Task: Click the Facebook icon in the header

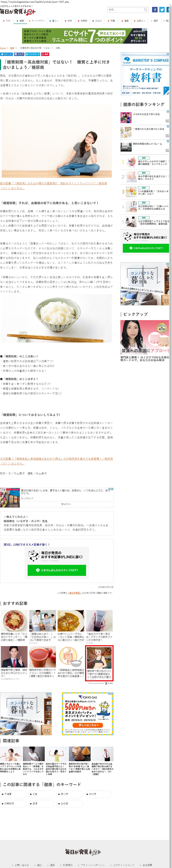Action: (x=154, y=10)
